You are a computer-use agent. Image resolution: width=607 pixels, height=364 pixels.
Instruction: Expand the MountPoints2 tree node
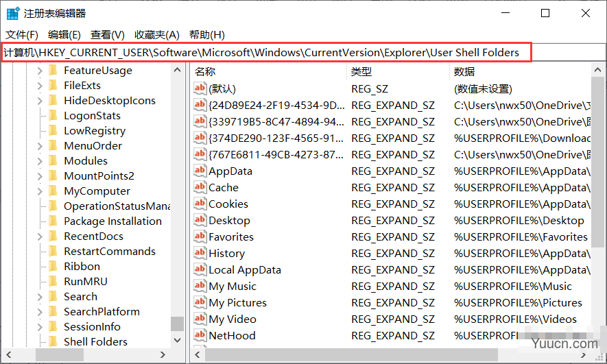pos(40,176)
